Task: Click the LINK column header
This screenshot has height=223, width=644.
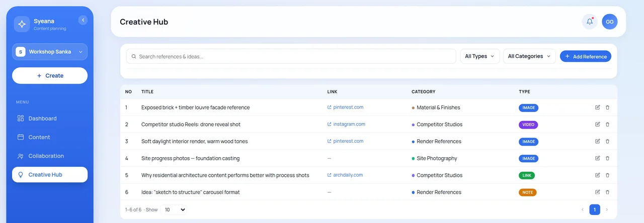Action: (x=332, y=92)
